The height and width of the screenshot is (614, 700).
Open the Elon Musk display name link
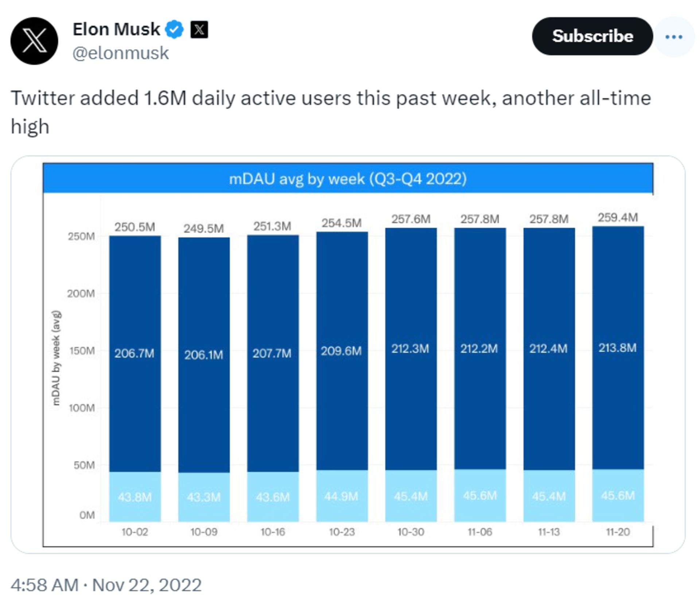(116, 29)
